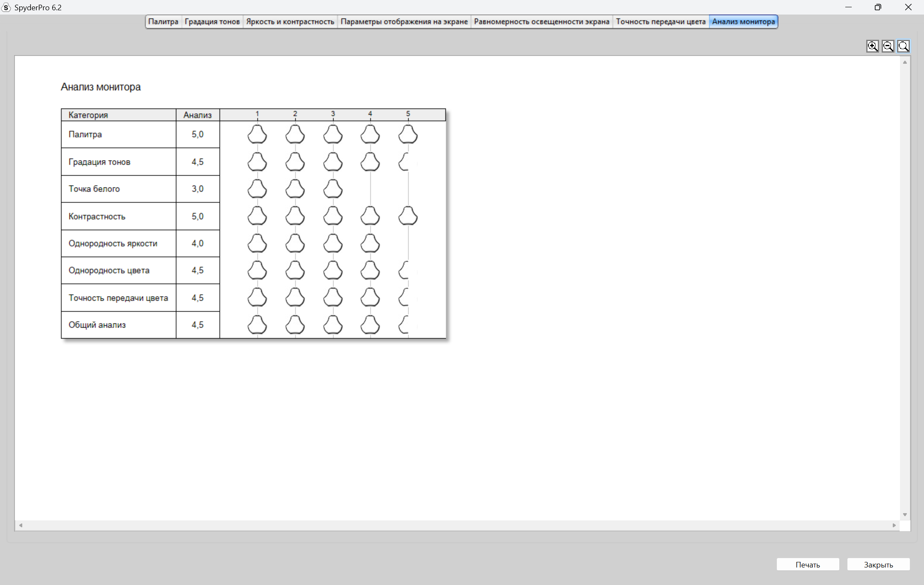This screenshot has height=585, width=924.
Task: Click the zoom out magnifier icon
Action: tap(888, 46)
